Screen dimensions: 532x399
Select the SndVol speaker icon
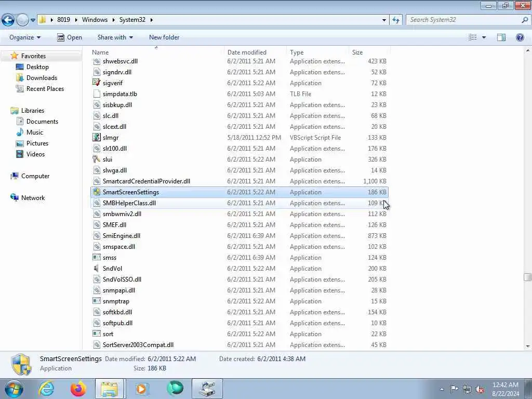97,269
